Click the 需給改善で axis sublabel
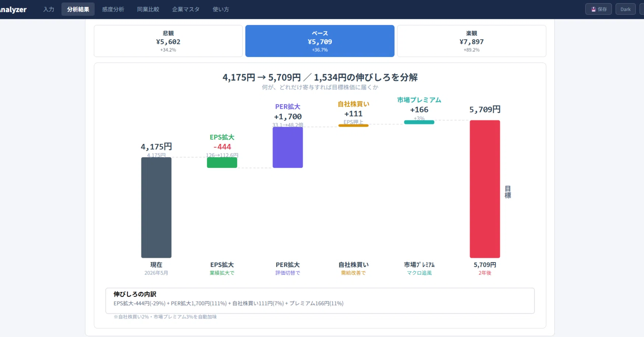 [x=353, y=273]
